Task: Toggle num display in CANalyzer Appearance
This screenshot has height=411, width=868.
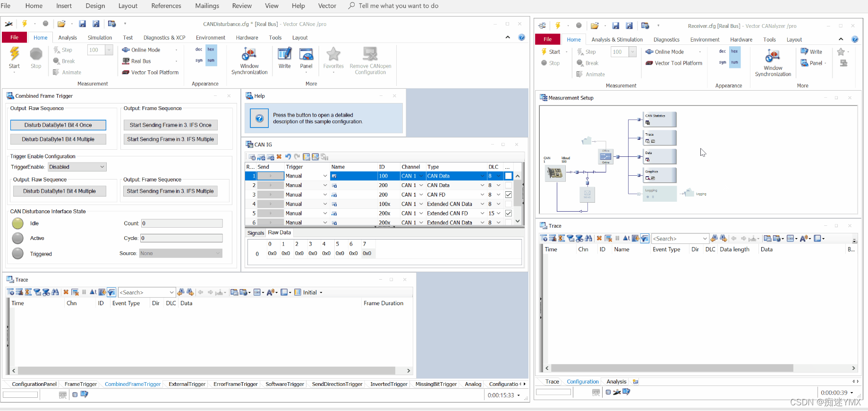Action: click(734, 62)
